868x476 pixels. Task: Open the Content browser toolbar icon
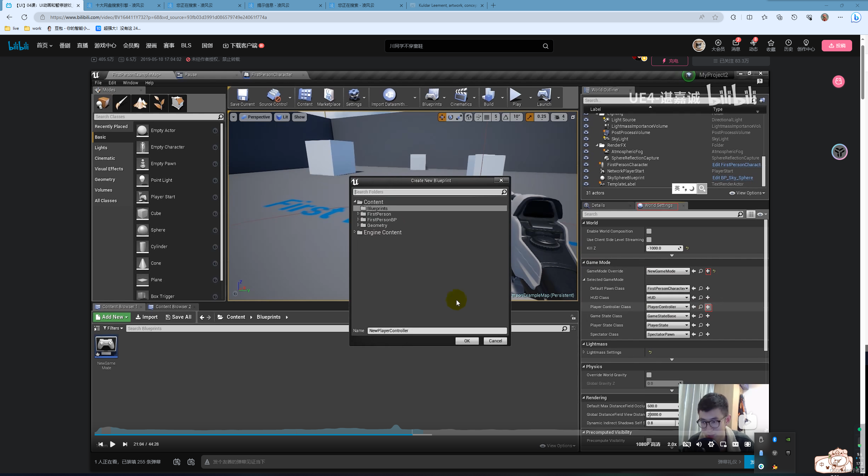tap(305, 97)
